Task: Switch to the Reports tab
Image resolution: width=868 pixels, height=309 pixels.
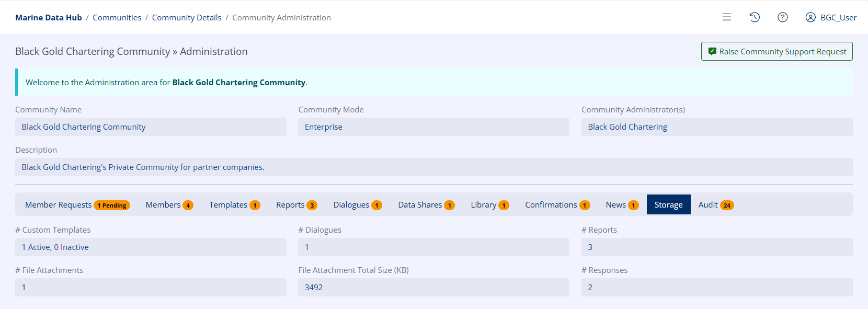Action: pyautogui.click(x=296, y=205)
